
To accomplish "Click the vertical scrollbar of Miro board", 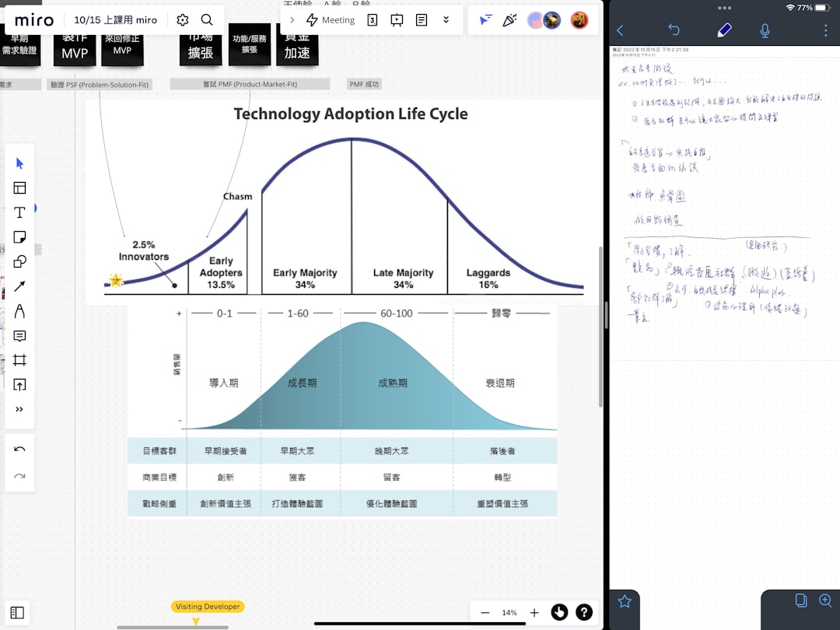I will (600, 327).
